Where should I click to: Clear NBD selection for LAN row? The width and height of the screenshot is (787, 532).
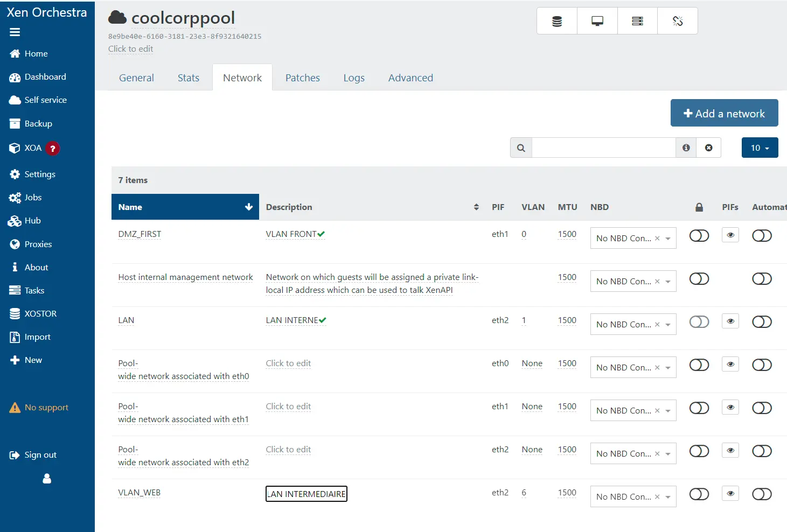[x=657, y=325]
